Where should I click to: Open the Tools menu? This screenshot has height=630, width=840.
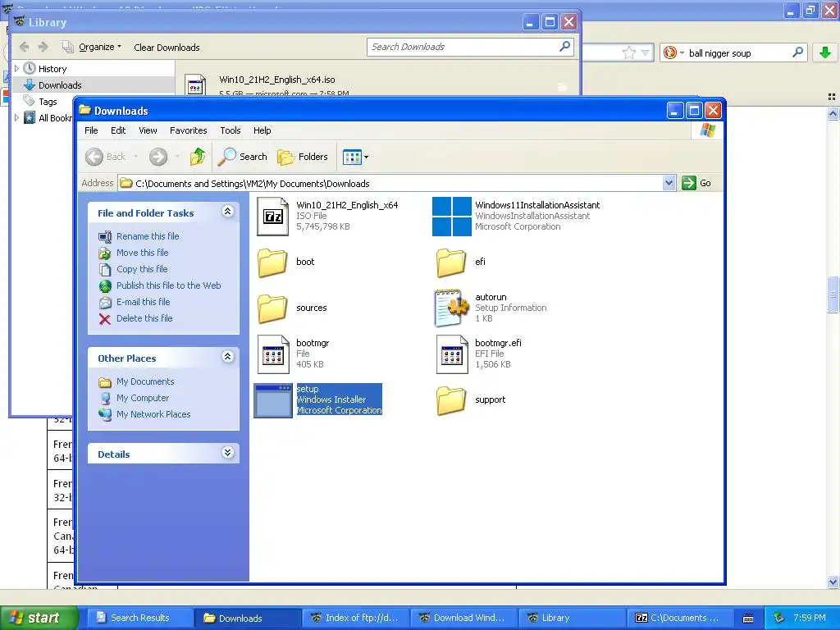pos(231,130)
